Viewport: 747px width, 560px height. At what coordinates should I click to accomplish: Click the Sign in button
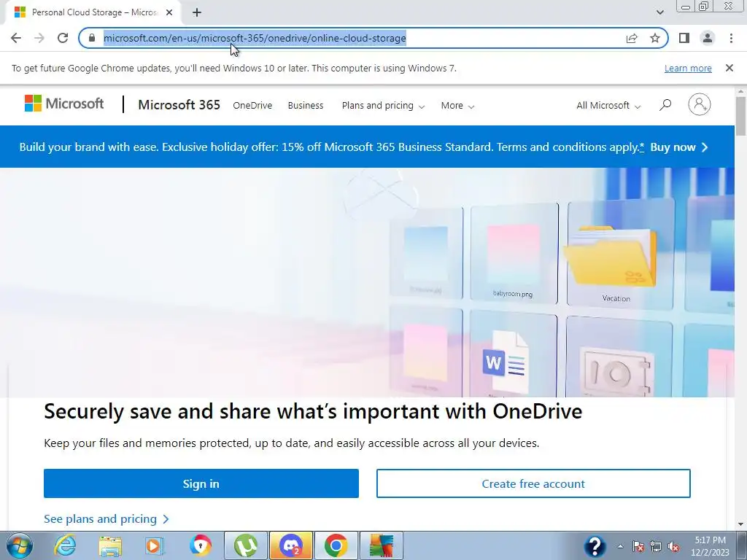201,483
